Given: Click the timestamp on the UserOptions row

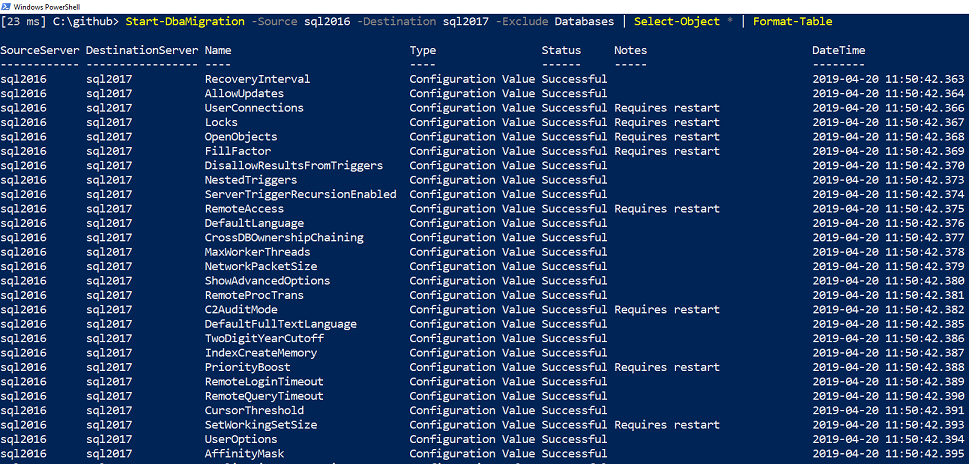Looking at the screenshot, I should click(x=888, y=440).
